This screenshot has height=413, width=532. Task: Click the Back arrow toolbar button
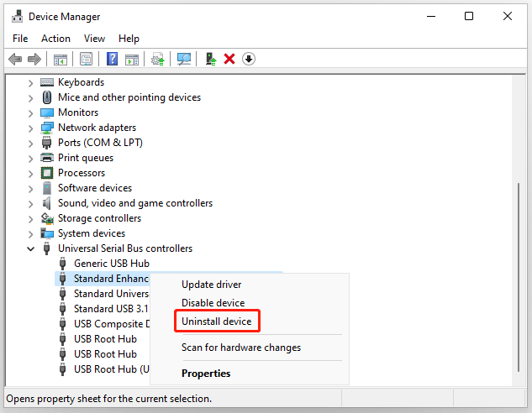[15, 59]
